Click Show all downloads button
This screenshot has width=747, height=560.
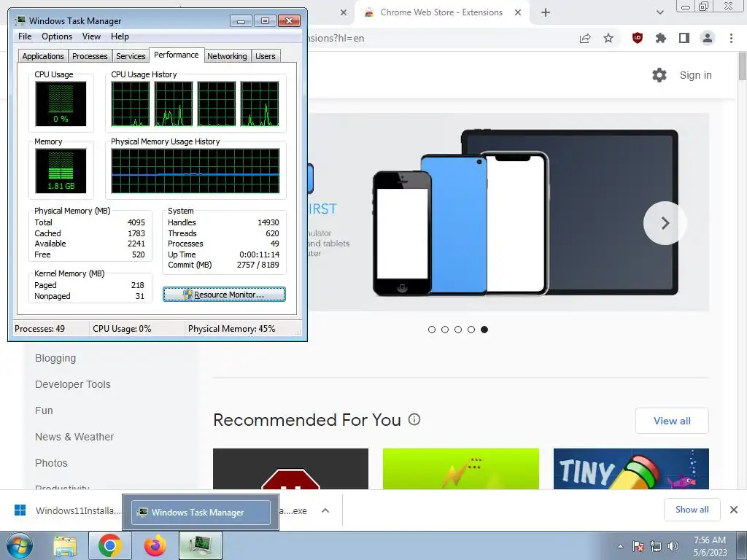tap(692, 510)
